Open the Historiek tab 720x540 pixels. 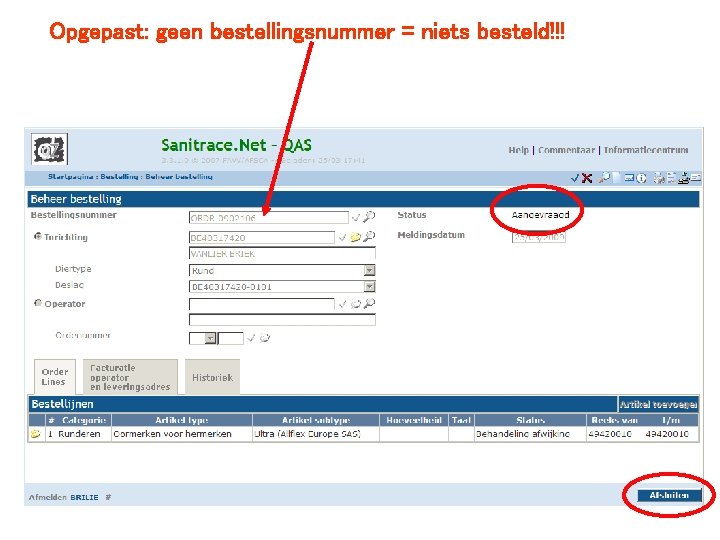(212, 377)
